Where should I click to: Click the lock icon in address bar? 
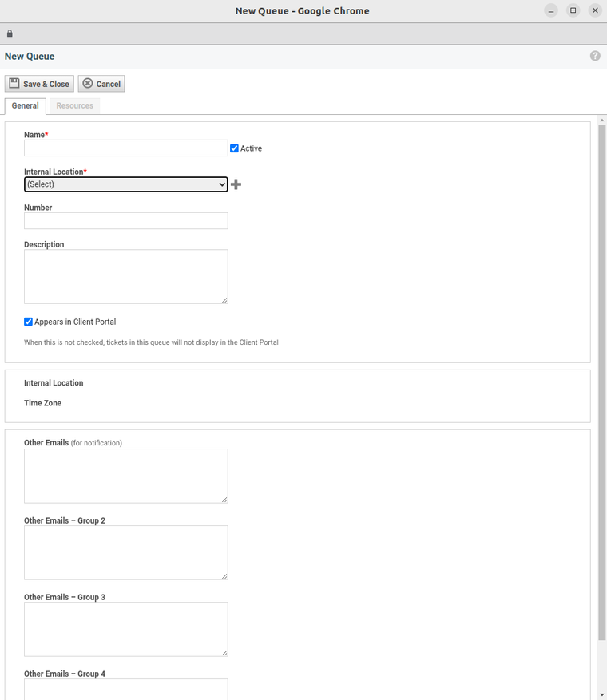tap(10, 34)
